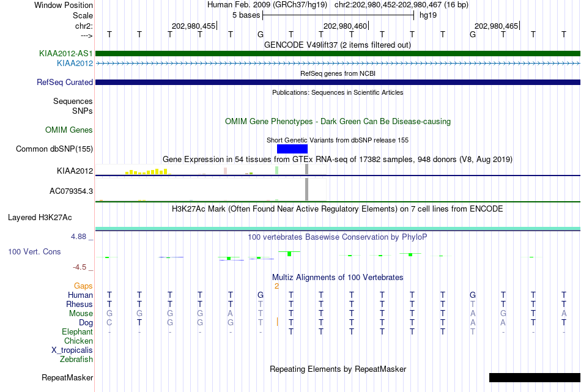This screenshot has height=392, width=581.
Task: Click the chr2:202,980,452-202,980,467 position text
Action: click(x=401, y=5)
